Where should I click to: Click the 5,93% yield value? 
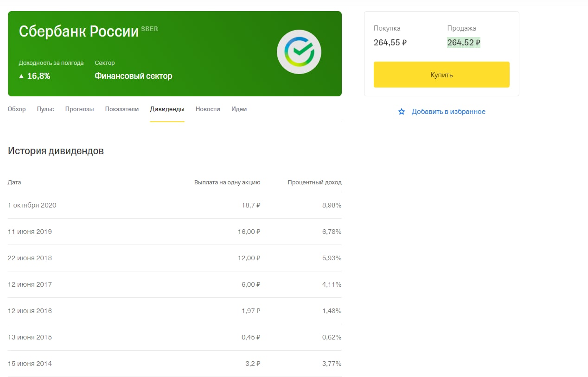point(332,258)
